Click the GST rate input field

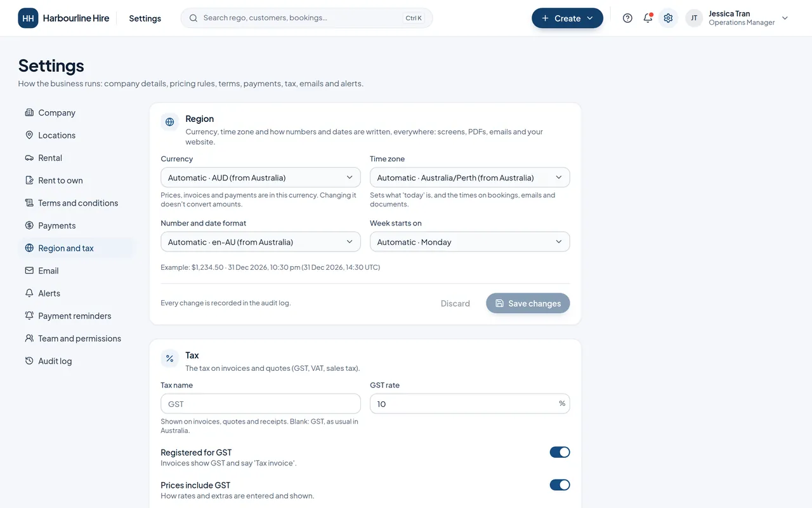click(x=470, y=404)
